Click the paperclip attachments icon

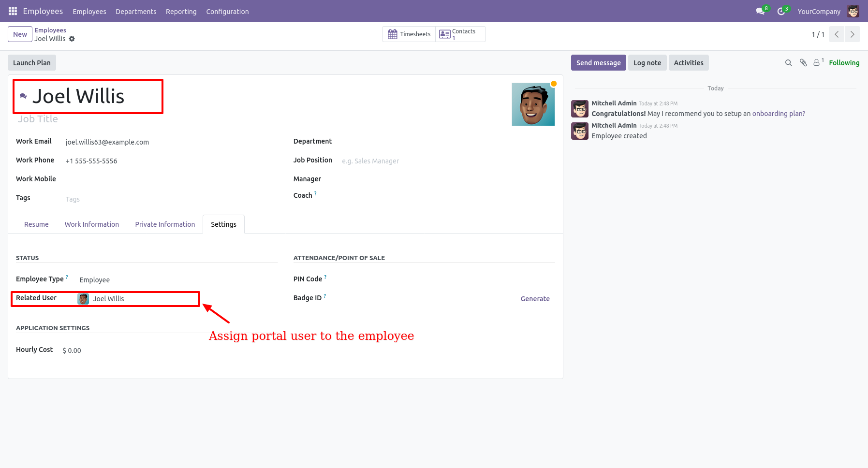[x=803, y=63]
